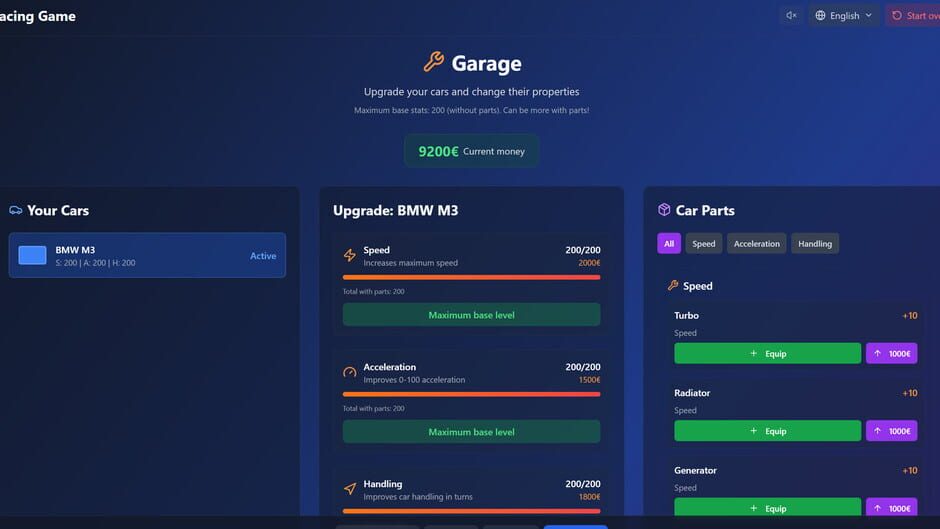Upgrade Turbo for 1000€

(891, 353)
